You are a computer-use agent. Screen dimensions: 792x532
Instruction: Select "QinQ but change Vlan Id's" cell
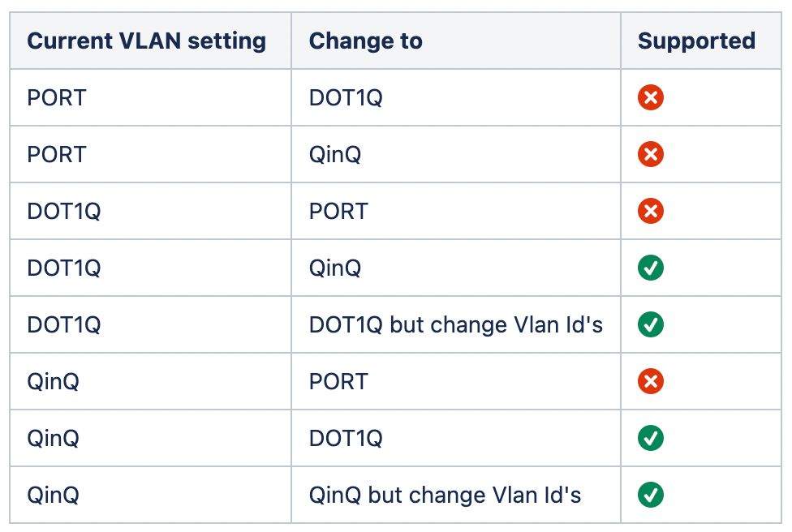pos(445,495)
